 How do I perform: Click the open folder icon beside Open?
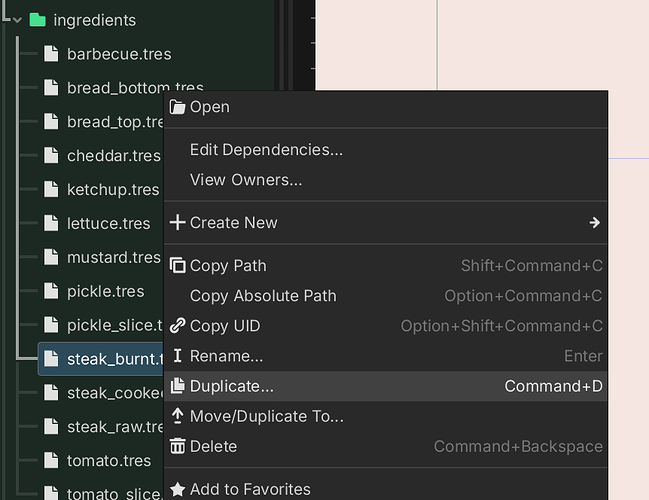click(178, 107)
